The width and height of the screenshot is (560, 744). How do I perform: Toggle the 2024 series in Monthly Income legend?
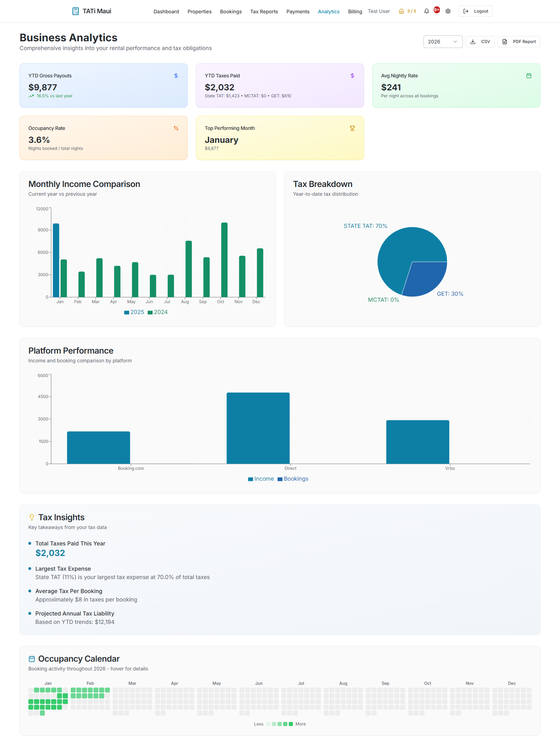(x=157, y=312)
